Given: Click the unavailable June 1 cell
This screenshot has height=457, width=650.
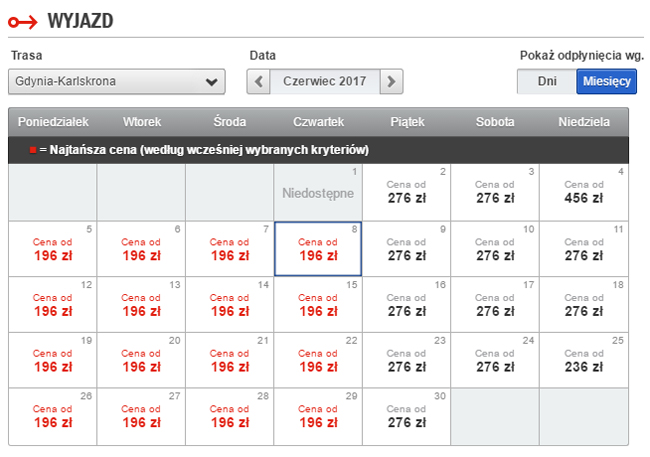Looking at the screenshot, I should (x=318, y=192).
